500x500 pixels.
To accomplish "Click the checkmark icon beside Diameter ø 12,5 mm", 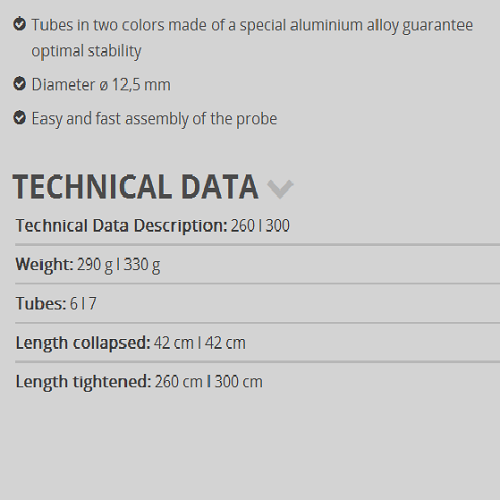I will (20, 84).
